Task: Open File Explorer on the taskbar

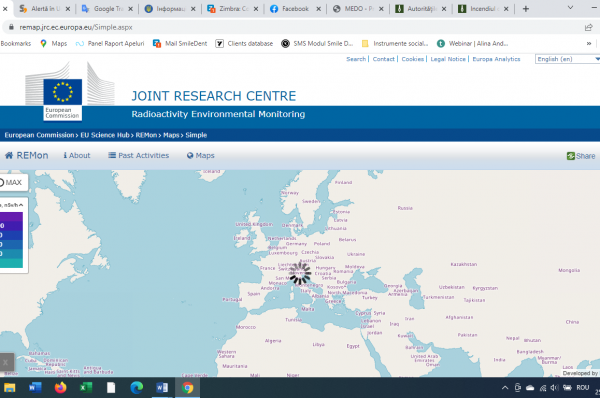Action: click(x=10, y=388)
